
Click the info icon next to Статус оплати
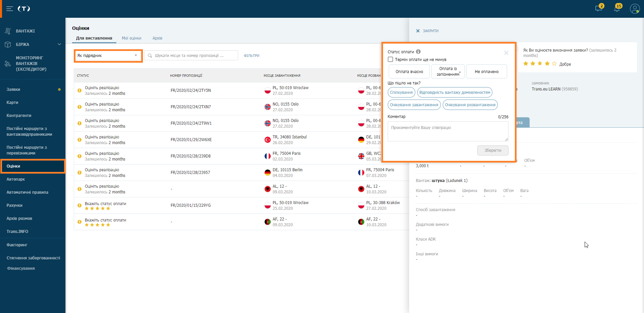point(418,52)
